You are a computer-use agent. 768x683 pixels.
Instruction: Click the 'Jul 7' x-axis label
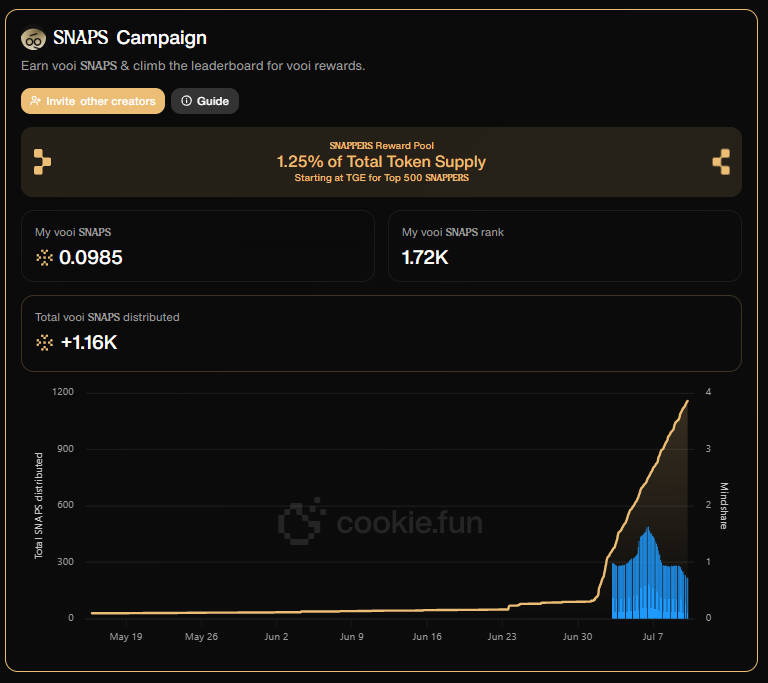[652, 636]
